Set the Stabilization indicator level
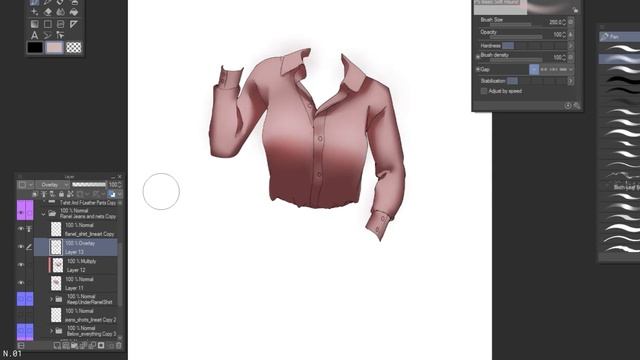 (537, 81)
